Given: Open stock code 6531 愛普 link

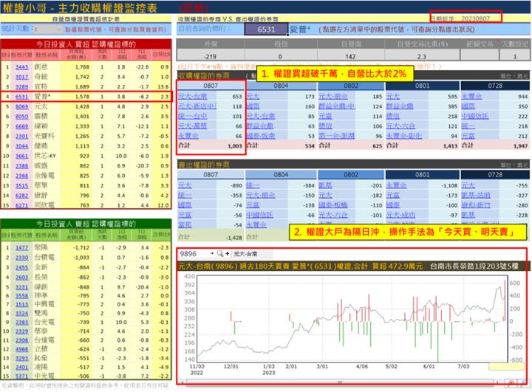Looking at the screenshot, I should click(x=21, y=97).
